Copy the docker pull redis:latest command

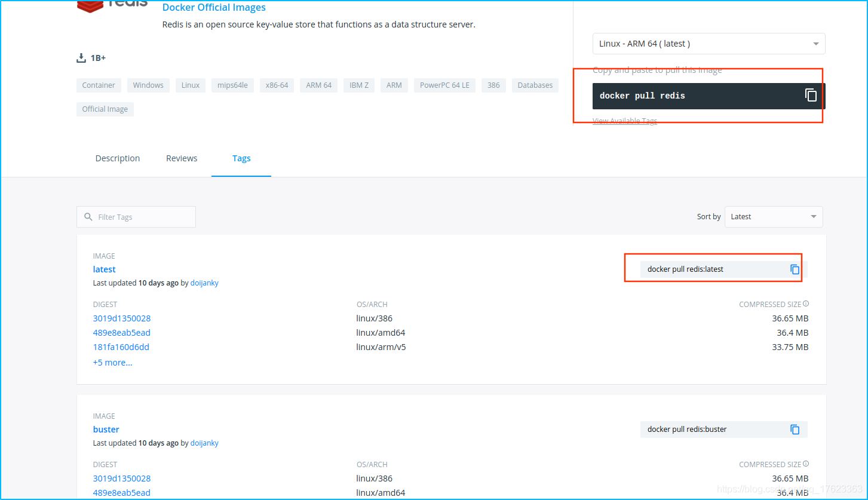(795, 269)
